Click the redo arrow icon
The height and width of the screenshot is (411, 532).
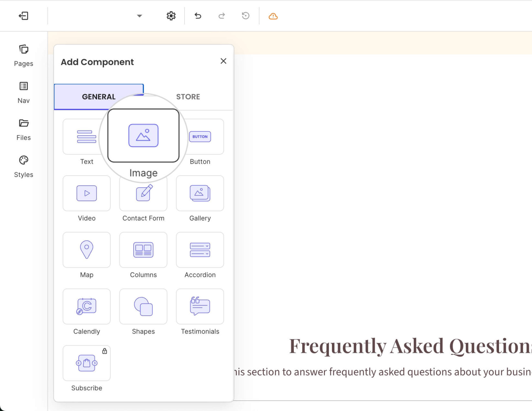tap(222, 16)
